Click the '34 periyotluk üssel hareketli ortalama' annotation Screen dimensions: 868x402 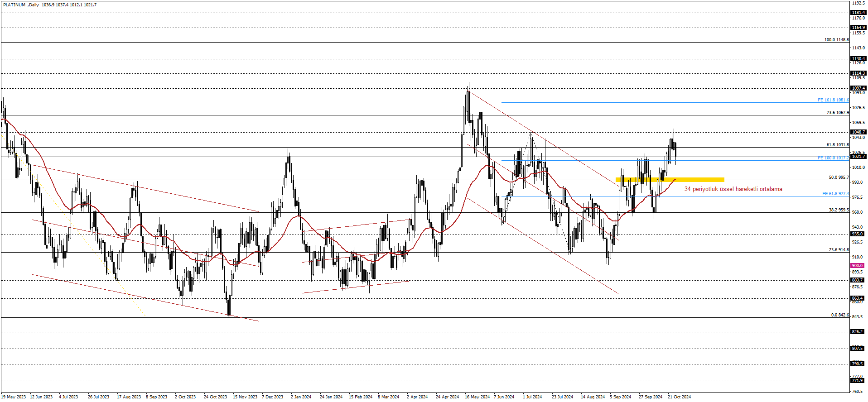733,189
